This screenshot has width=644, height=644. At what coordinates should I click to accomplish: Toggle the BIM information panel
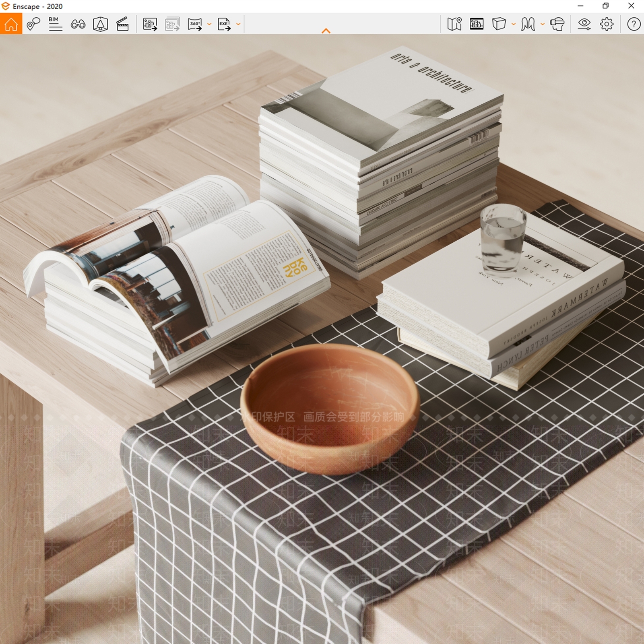[x=55, y=24]
